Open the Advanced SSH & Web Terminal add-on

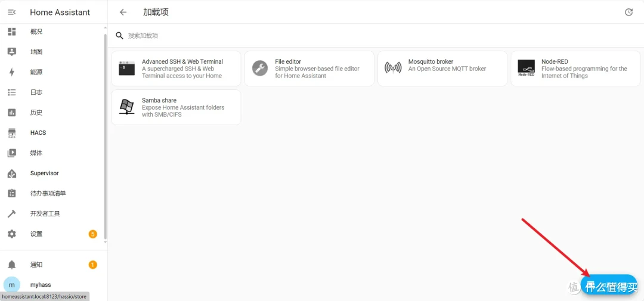(176, 69)
